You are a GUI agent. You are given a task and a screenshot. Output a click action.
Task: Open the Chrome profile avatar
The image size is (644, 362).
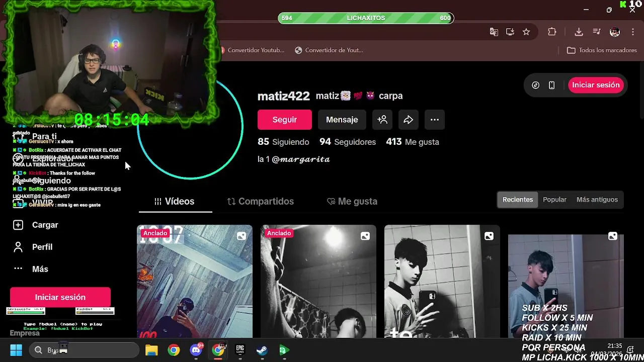tap(615, 32)
